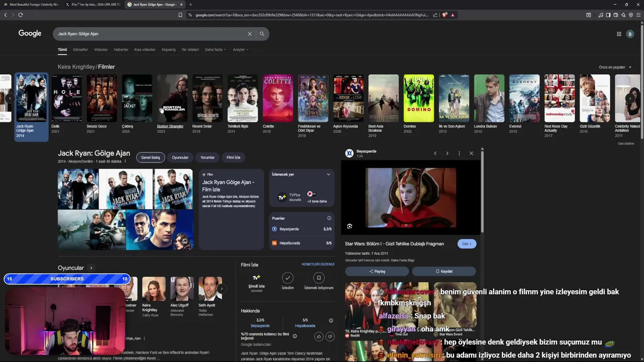Image resolution: width=644 pixels, height=362 pixels.
Task: Go to the Google logo homepage
Action: [30, 33]
